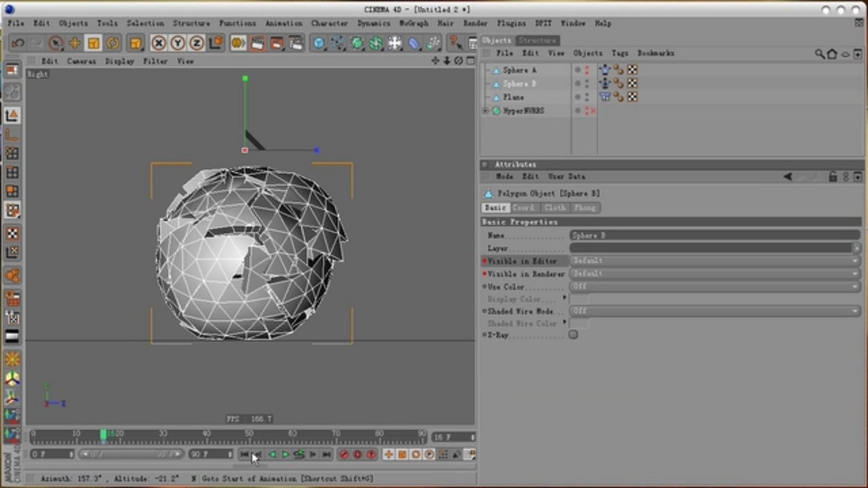
Task: Click Play Forwards green arrow
Action: pyautogui.click(x=285, y=454)
